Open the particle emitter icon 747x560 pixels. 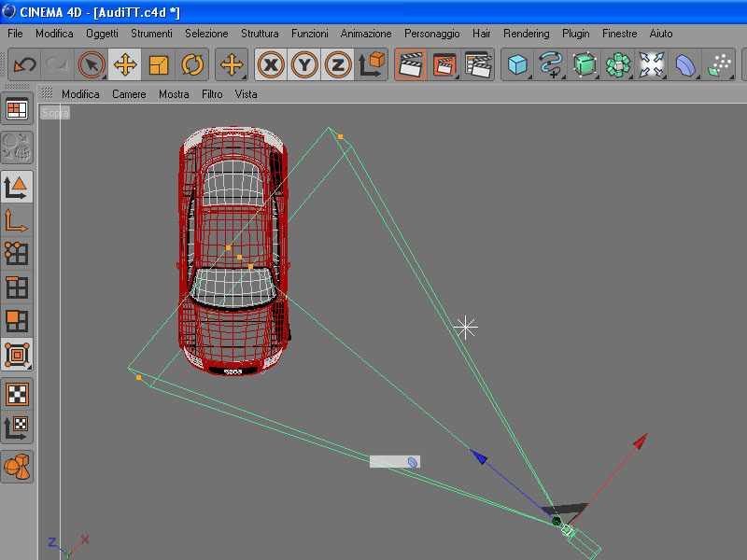point(718,64)
